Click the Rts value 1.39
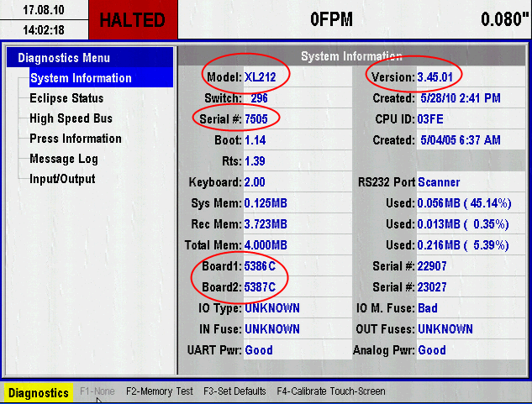 point(255,161)
